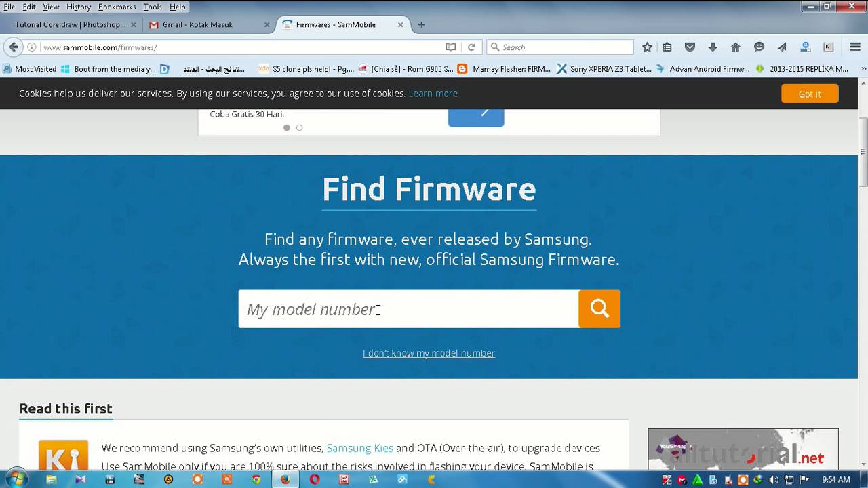Open the Most Visited bookmarks folder
The height and width of the screenshot is (488, 868).
coord(30,68)
